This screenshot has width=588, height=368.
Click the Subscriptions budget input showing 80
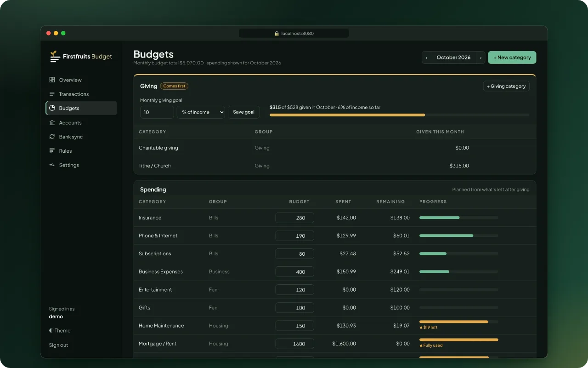[x=294, y=253]
